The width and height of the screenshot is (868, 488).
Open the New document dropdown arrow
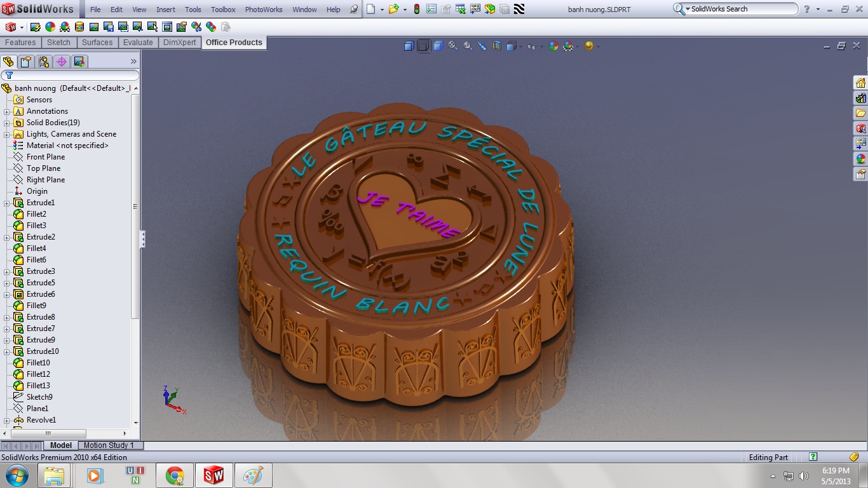pyautogui.click(x=382, y=10)
